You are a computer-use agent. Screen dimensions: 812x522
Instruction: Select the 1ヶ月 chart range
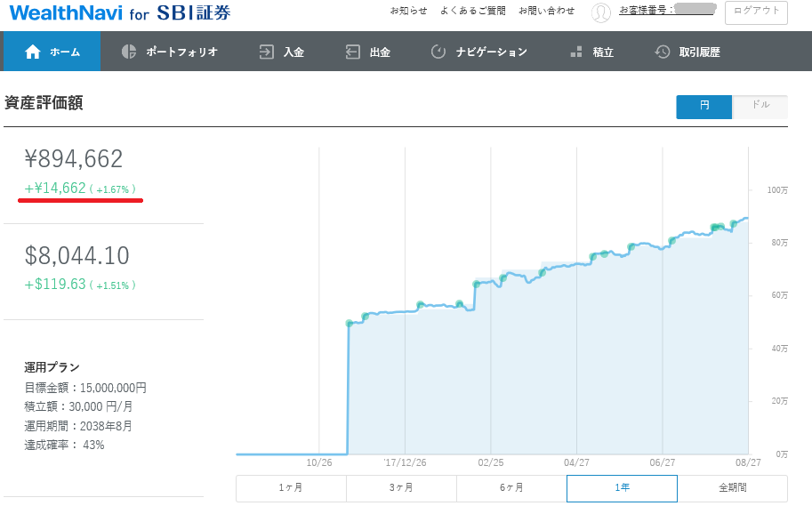tap(291, 488)
